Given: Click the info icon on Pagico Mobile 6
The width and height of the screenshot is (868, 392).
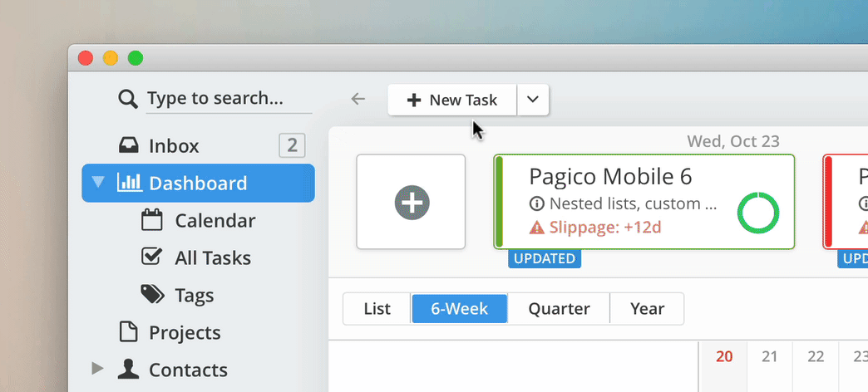Looking at the screenshot, I should (537, 203).
